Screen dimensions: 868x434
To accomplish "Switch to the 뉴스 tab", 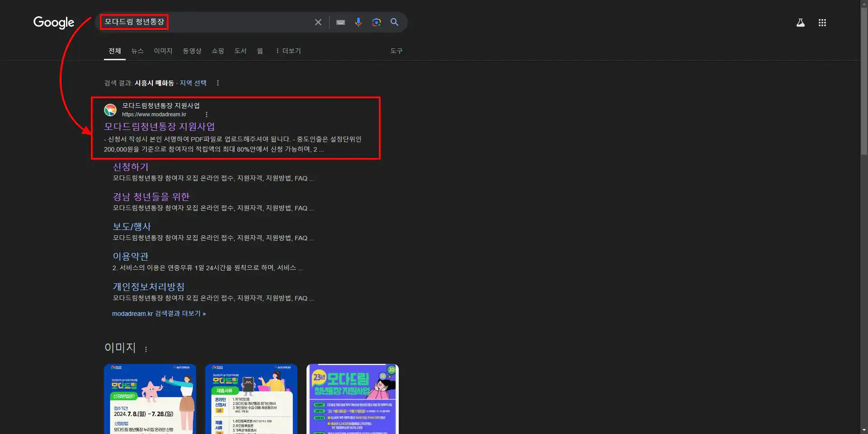I will coord(137,51).
